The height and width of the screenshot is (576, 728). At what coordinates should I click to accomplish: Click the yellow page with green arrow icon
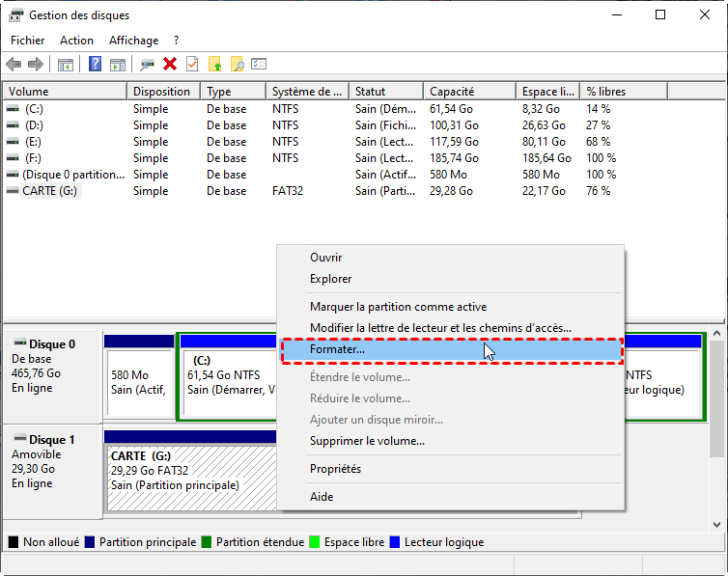pyautogui.click(x=214, y=65)
